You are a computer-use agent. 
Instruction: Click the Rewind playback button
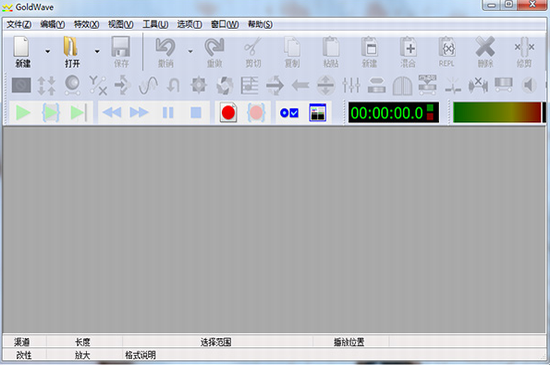pos(112,113)
